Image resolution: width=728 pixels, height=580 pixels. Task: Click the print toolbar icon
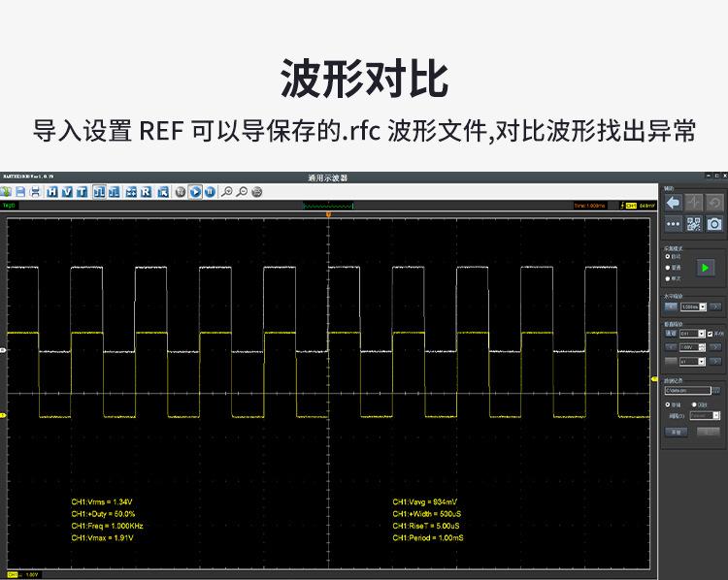[35, 192]
